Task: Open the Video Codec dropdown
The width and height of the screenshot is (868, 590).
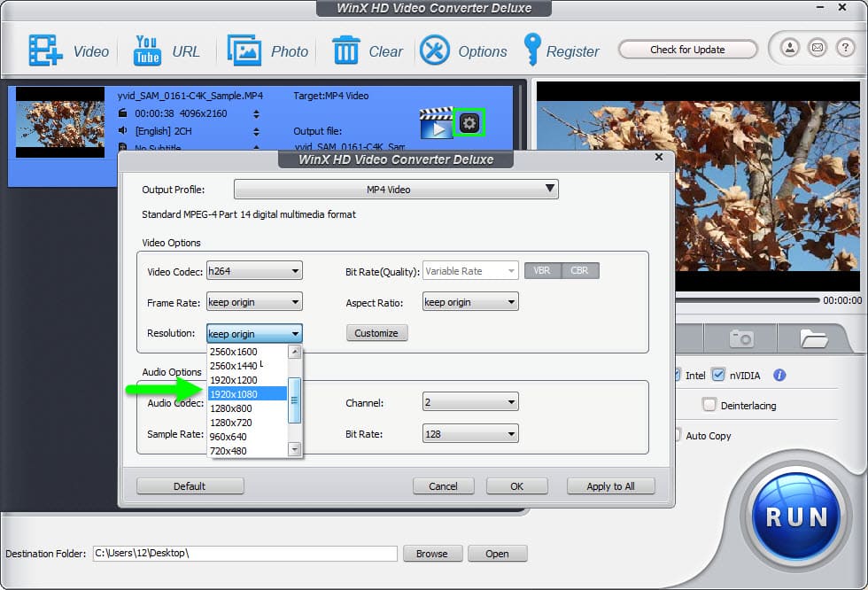Action: 254,271
